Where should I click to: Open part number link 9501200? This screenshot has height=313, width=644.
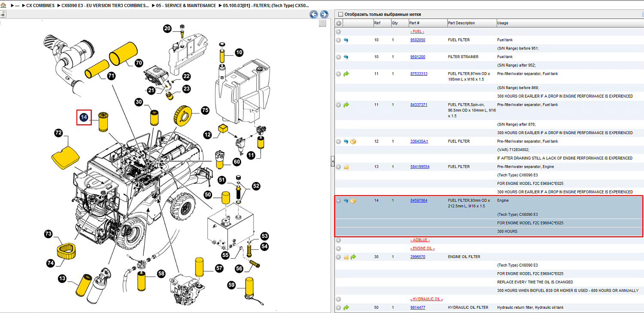(418, 57)
